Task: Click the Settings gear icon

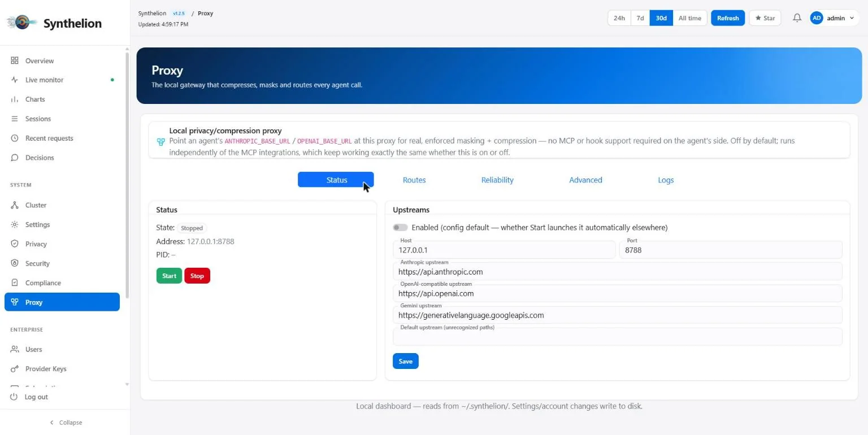Action: [15, 224]
